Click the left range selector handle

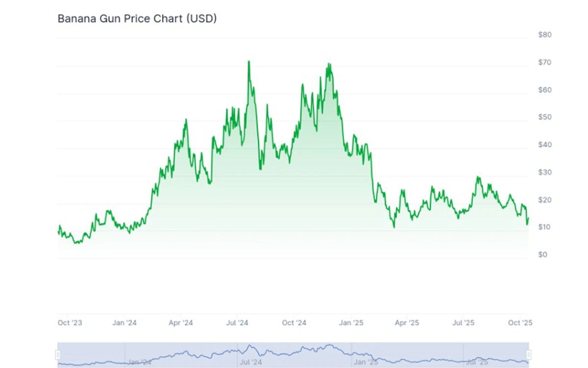pos(58,354)
